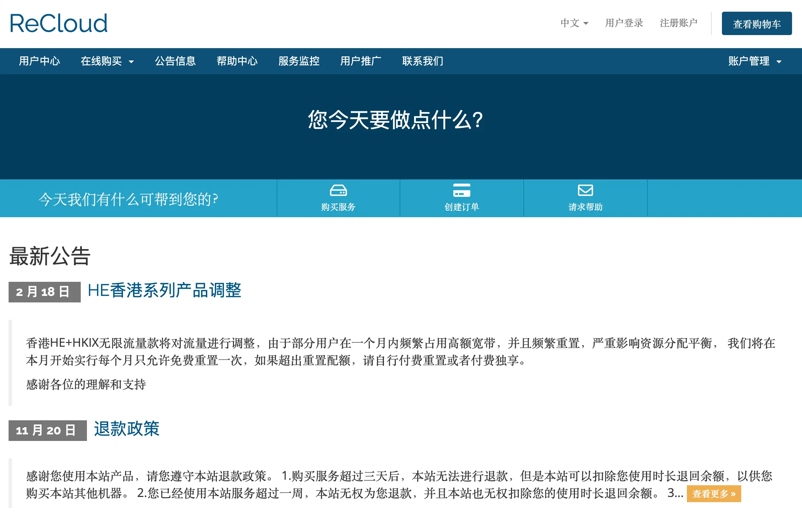
Task: Click the hard drive icon above 购买服务
Action: 338,190
